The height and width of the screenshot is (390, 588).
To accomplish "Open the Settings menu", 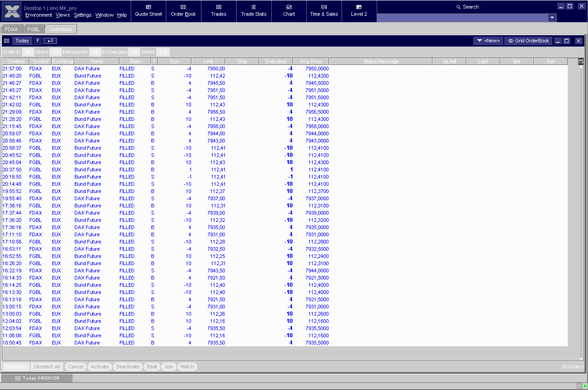I will tap(82, 15).
